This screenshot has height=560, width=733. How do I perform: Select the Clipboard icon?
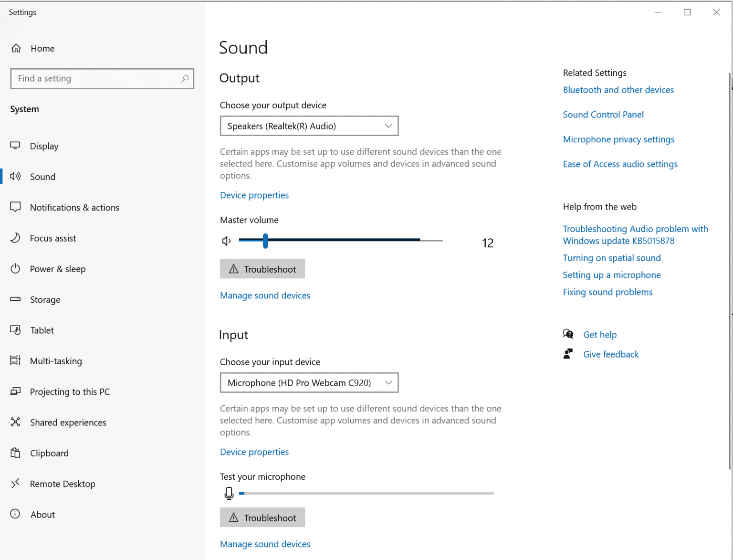(x=16, y=453)
